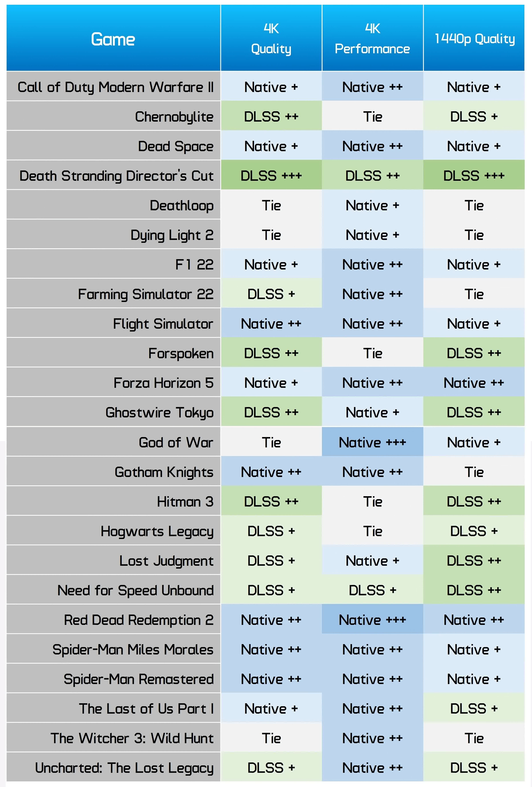
Task: Click the Death Stranding Director's Cut label
Action: 116,176
